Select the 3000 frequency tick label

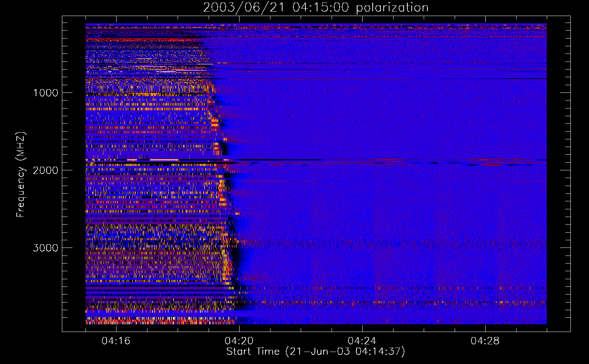click(46, 248)
